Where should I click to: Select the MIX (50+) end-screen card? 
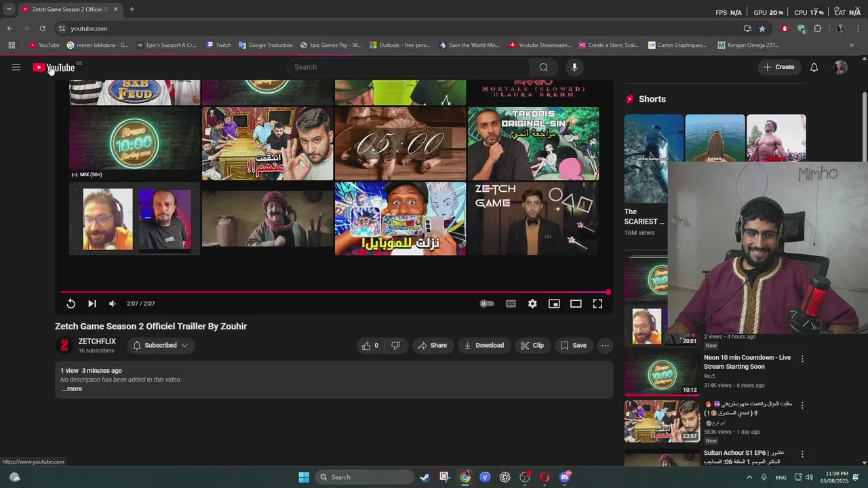(134, 144)
